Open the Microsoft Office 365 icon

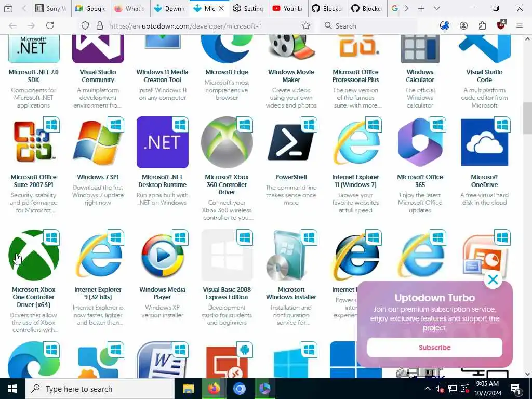(420, 142)
